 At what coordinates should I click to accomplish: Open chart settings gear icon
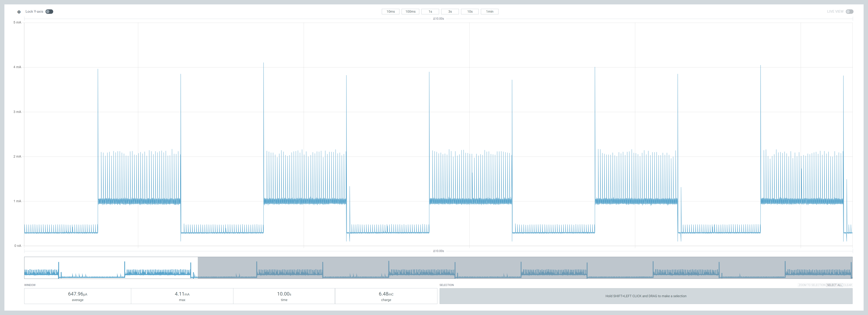[19, 12]
